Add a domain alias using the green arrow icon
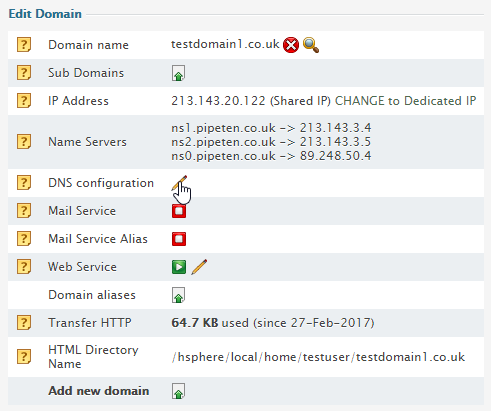The width and height of the screenshot is (491, 411). pyautogui.click(x=178, y=295)
